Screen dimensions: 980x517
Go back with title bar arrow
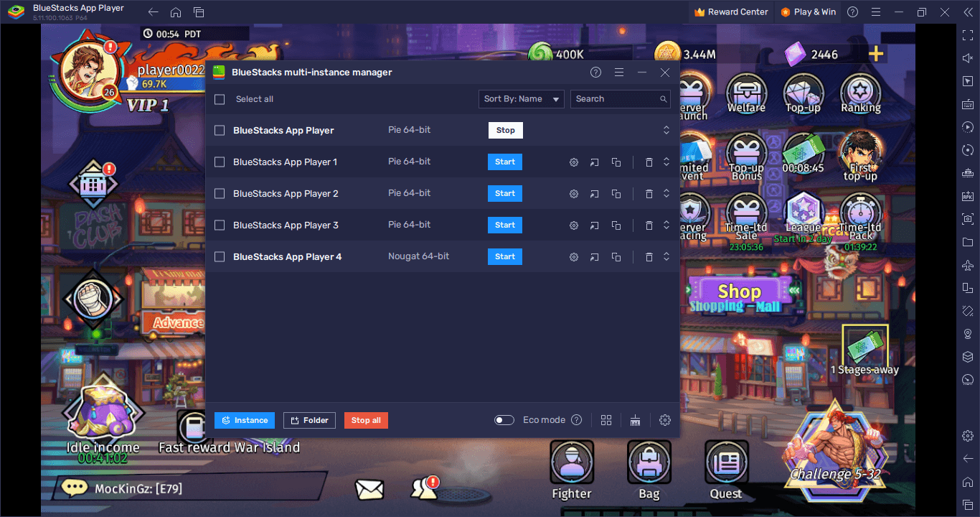[x=153, y=12]
